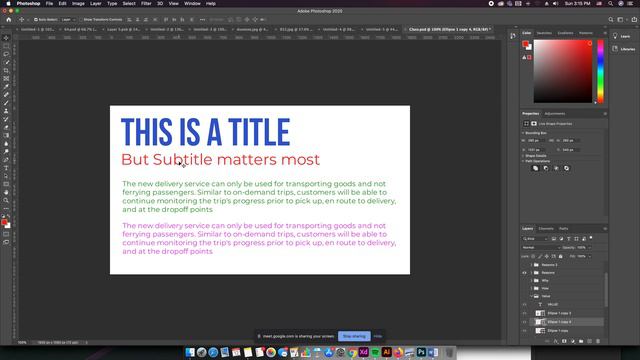Image resolution: width=640 pixels, height=360 pixels.
Task: Open Adobe XD from the Dock
Action: pyautogui.click(x=363, y=352)
